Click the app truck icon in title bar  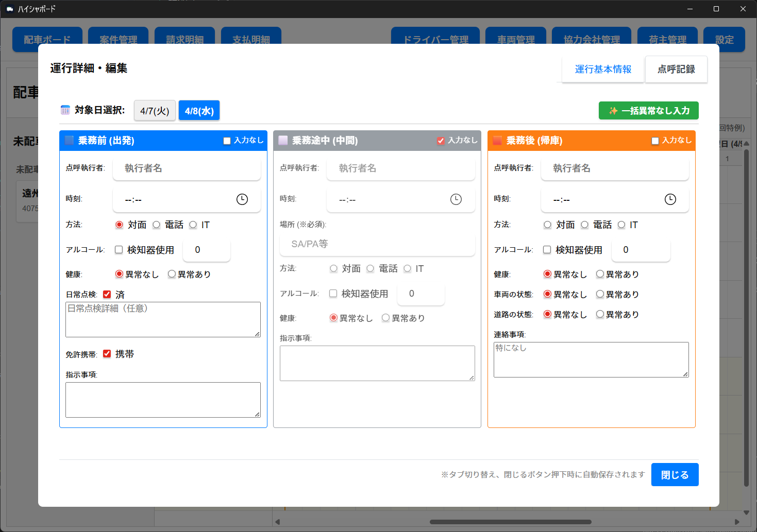(x=9, y=9)
